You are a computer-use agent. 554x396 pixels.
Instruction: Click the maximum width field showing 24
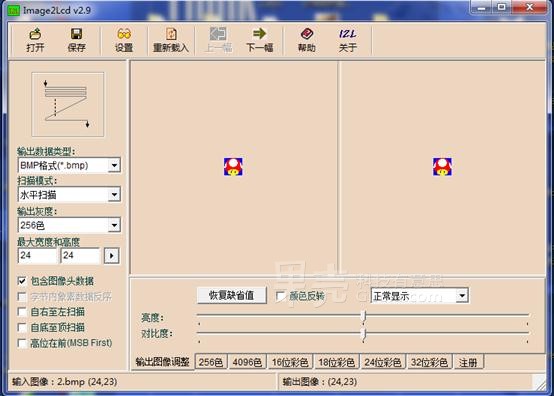tap(37, 255)
